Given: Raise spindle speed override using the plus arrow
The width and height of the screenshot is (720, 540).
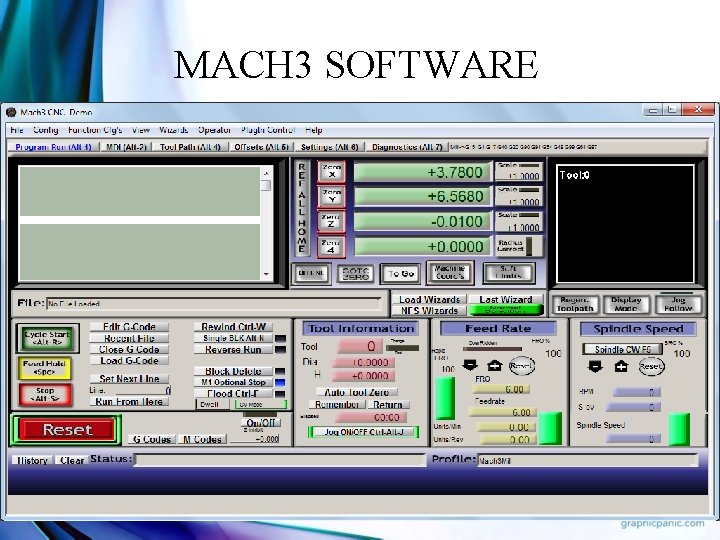Looking at the screenshot, I should (621, 366).
